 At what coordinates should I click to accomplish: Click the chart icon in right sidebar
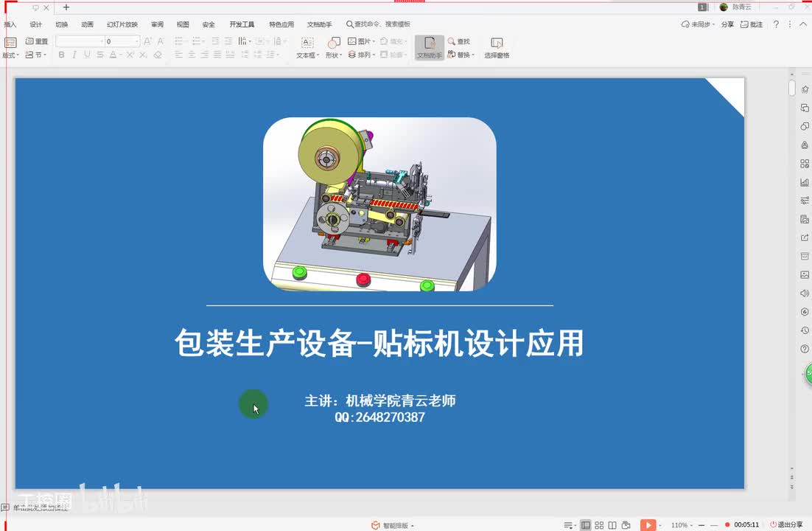[x=804, y=182]
